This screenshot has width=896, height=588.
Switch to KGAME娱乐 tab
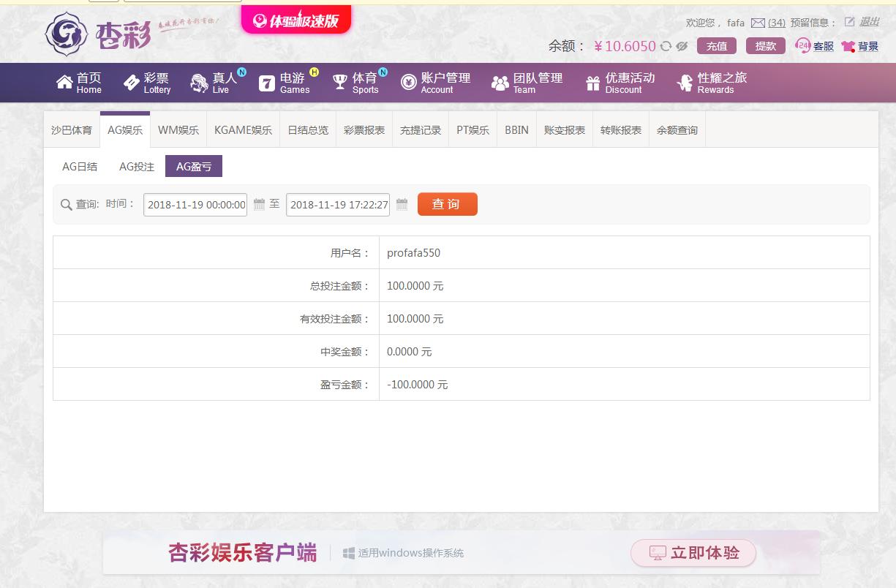tap(243, 130)
